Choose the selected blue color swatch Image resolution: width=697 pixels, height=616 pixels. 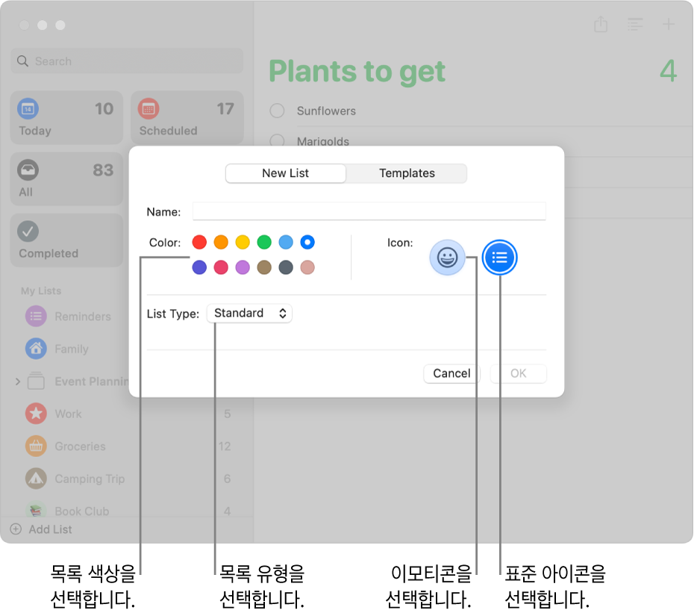307,242
